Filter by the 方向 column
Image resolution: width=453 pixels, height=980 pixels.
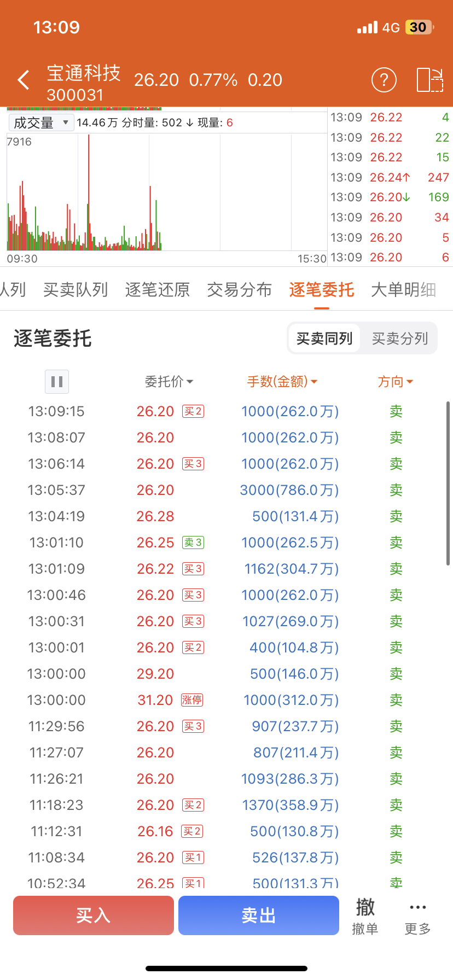(x=395, y=382)
